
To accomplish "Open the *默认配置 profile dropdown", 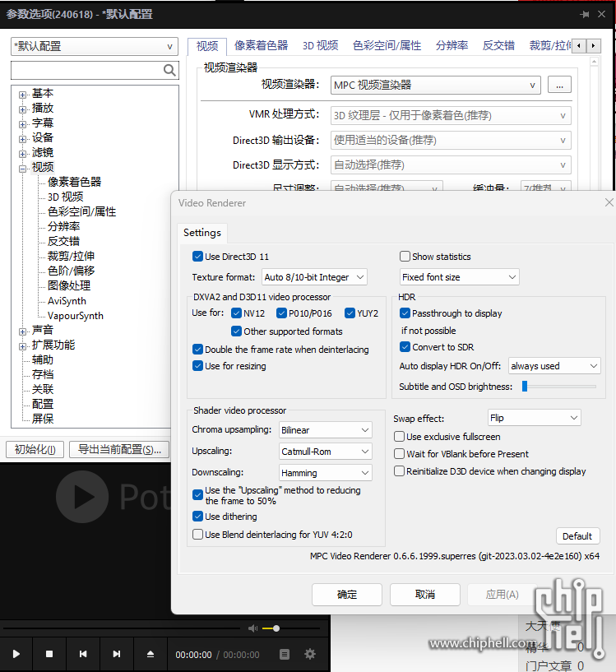I will click(95, 46).
